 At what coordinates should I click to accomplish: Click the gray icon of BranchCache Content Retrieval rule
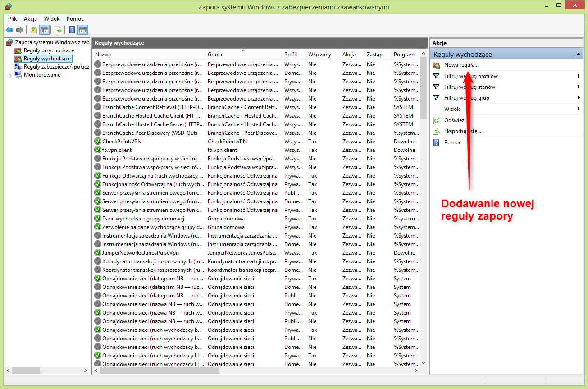pyautogui.click(x=98, y=107)
